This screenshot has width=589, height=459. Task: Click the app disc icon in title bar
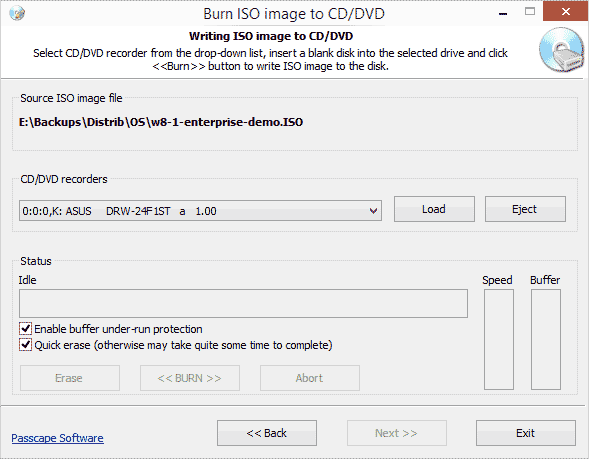click(x=17, y=14)
